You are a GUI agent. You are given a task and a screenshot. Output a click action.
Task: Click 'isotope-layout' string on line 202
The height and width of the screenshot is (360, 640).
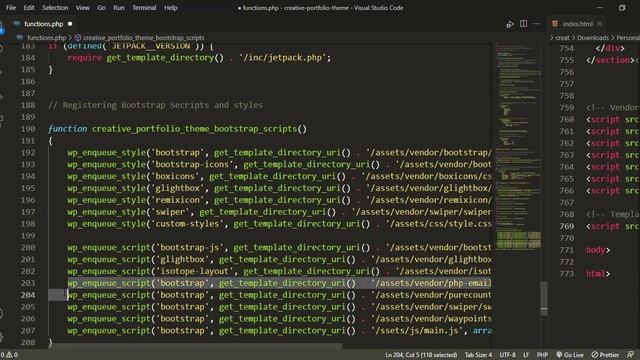194,271
